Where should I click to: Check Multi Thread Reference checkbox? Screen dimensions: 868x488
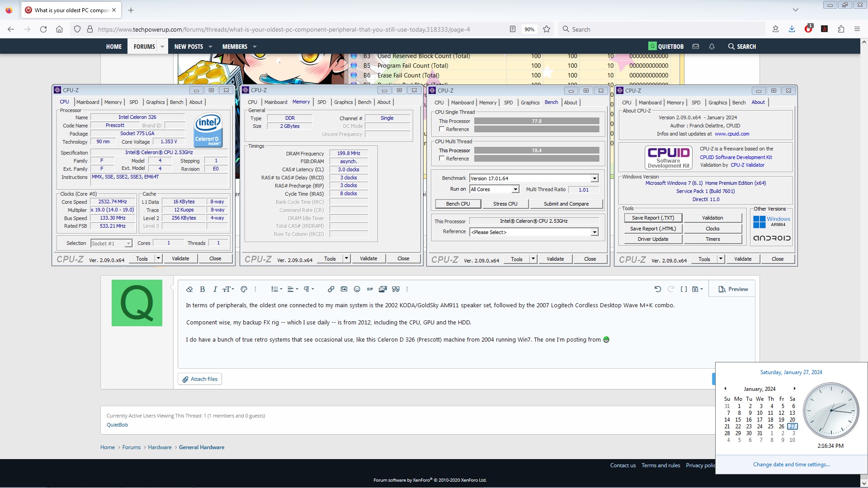point(442,159)
